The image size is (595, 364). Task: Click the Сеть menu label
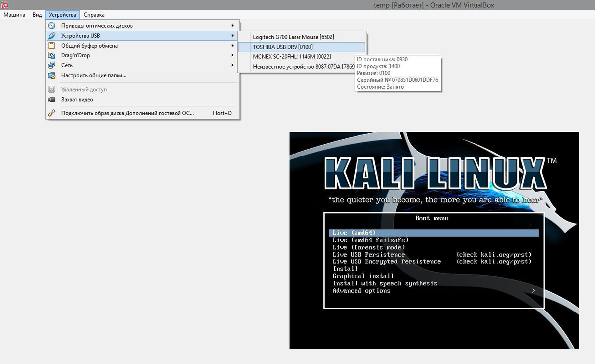pos(67,65)
